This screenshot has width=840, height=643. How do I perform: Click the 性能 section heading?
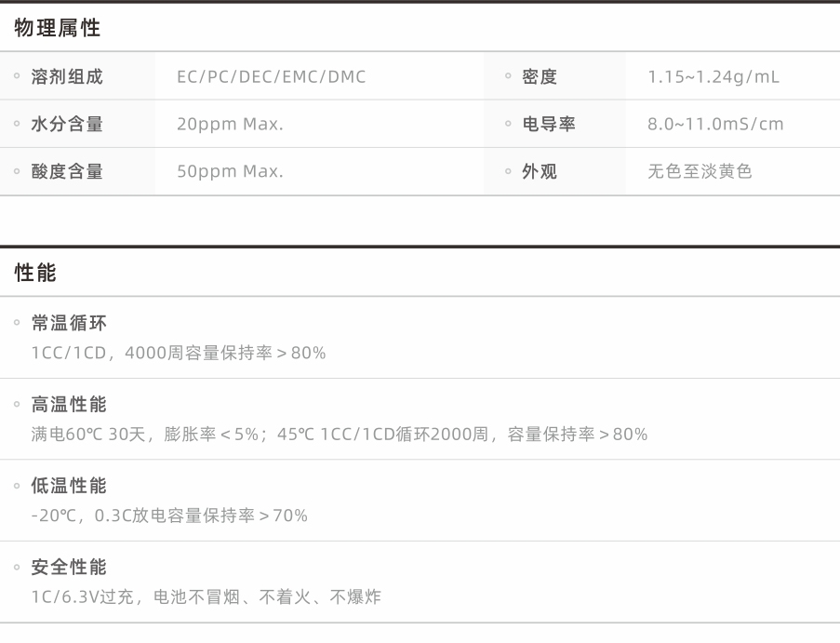pyautogui.click(x=35, y=274)
